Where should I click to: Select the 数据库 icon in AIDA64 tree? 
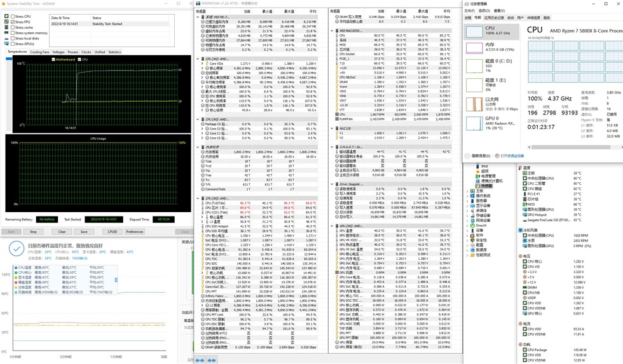point(472,250)
